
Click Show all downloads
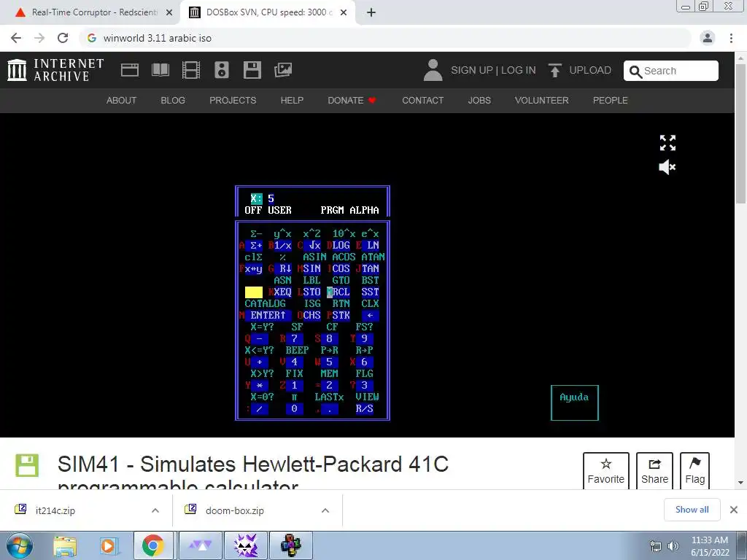(x=692, y=510)
